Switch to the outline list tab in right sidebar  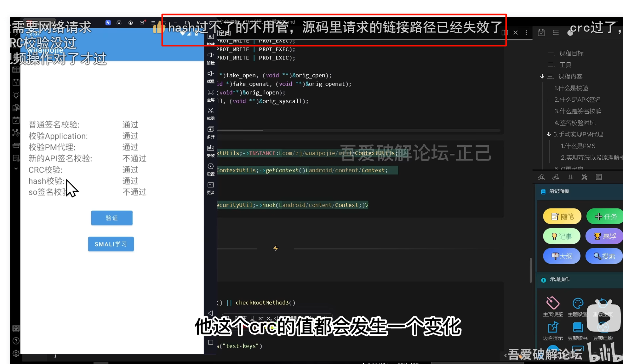tap(556, 33)
